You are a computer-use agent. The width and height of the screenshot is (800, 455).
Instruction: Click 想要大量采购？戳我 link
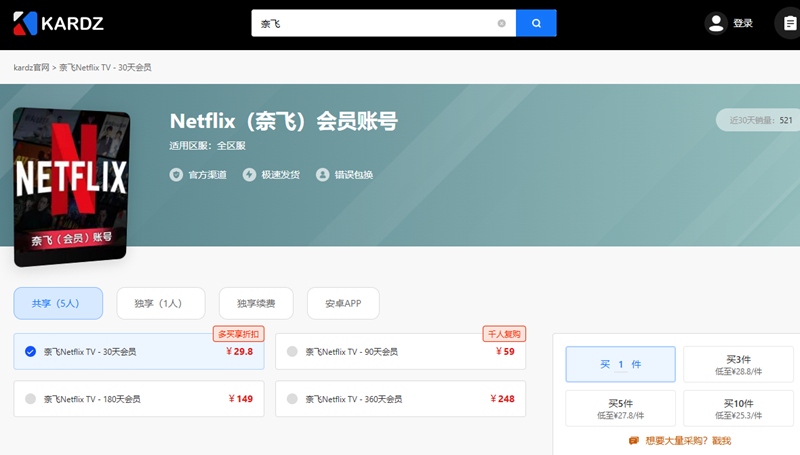pyautogui.click(x=688, y=440)
